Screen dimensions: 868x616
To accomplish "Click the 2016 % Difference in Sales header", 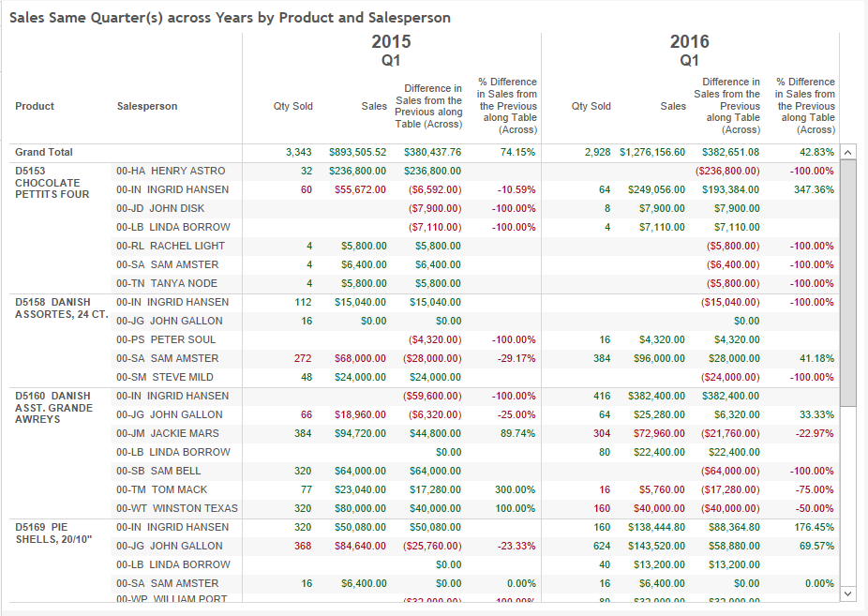I will pos(805,106).
